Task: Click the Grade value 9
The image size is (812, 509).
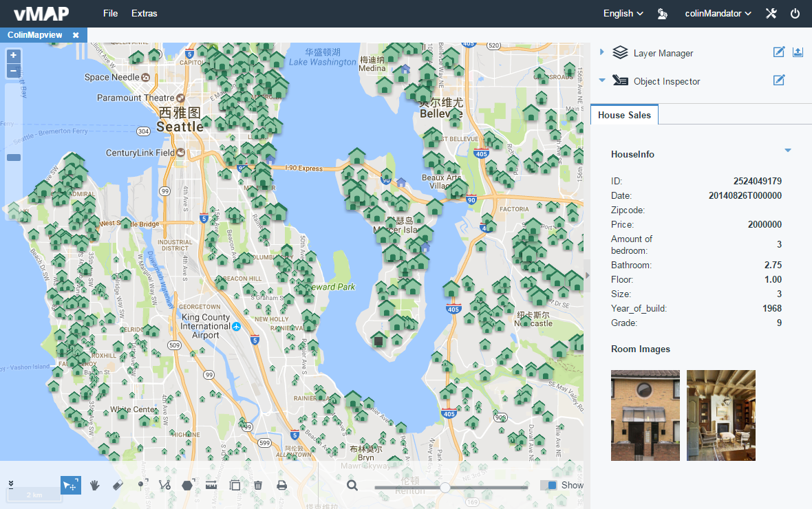Action: click(x=780, y=323)
